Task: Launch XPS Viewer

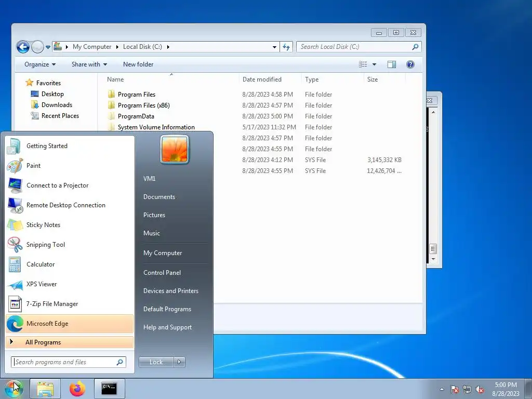Action: point(70,284)
